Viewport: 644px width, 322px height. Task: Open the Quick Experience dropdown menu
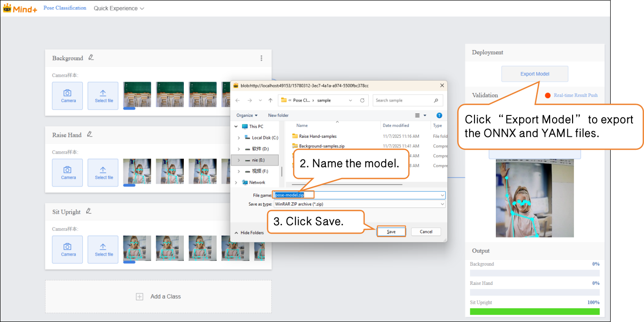coord(119,9)
